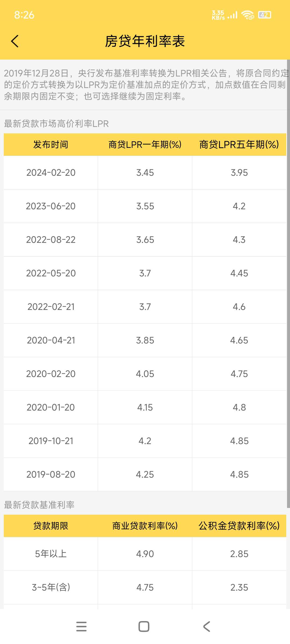
Task: Tap the 8:26 clock in status bar
Action: point(24,15)
